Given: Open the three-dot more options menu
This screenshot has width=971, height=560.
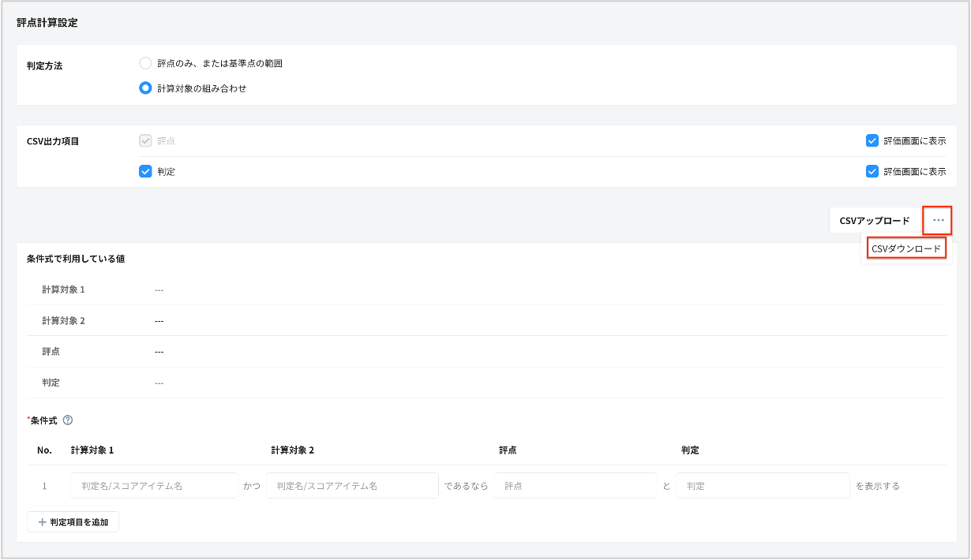Looking at the screenshot, I should (937, 220).
